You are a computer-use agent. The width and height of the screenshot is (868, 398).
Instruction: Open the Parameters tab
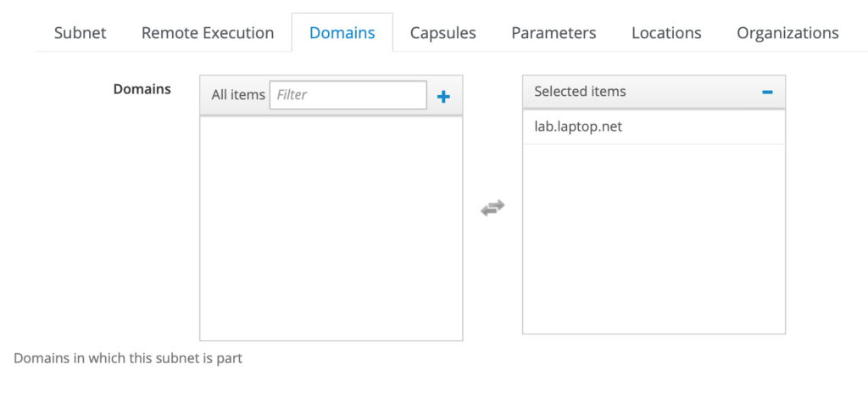(554, 33)
